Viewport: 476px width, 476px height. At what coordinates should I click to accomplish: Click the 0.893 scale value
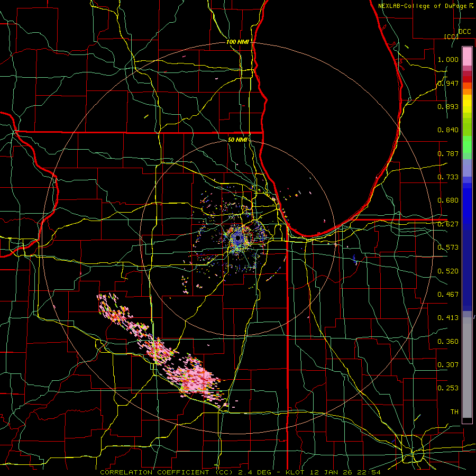448,106
